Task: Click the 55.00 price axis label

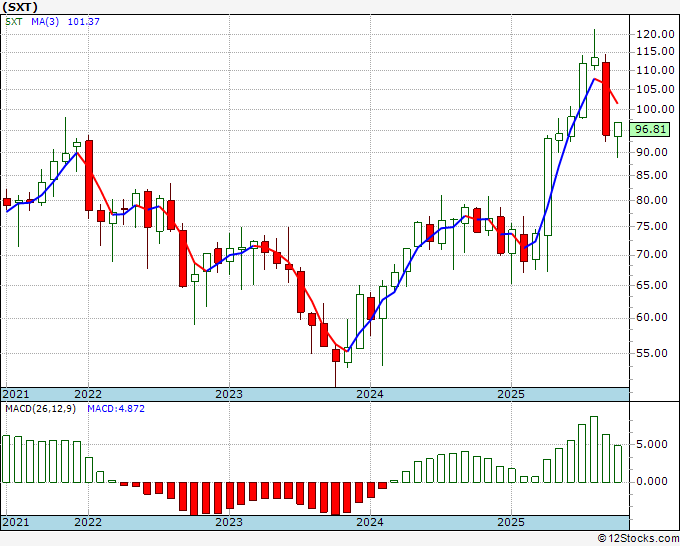Action: (651, 353)
